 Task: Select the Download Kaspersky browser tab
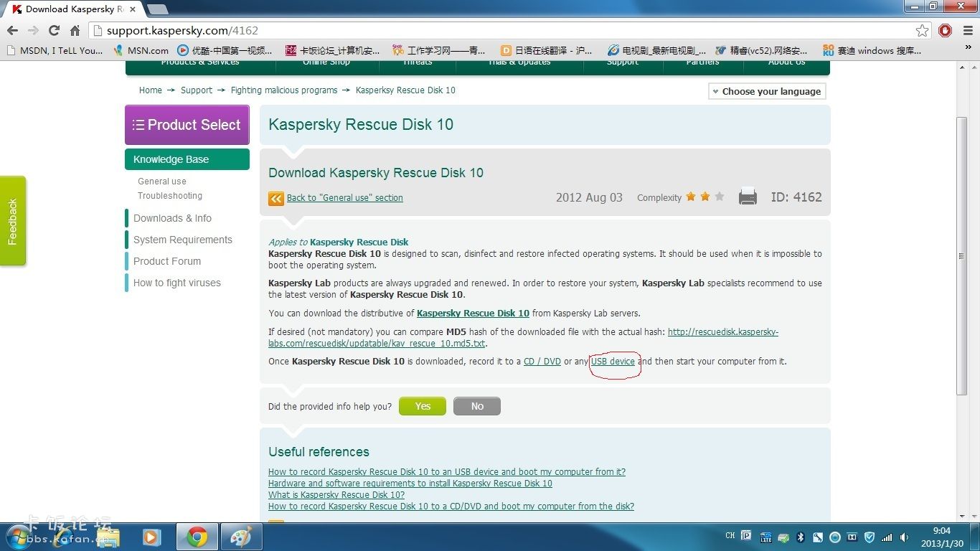[74, 9]
